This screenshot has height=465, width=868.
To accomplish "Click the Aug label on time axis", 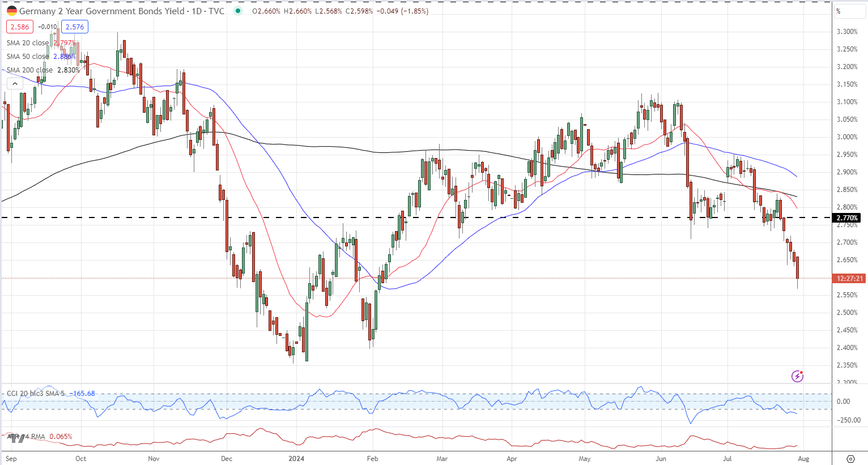I will [803, 459].
